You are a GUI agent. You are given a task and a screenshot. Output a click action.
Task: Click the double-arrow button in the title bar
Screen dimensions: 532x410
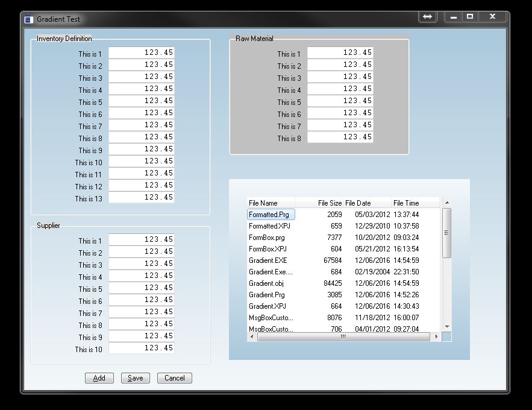coord(427,17)
